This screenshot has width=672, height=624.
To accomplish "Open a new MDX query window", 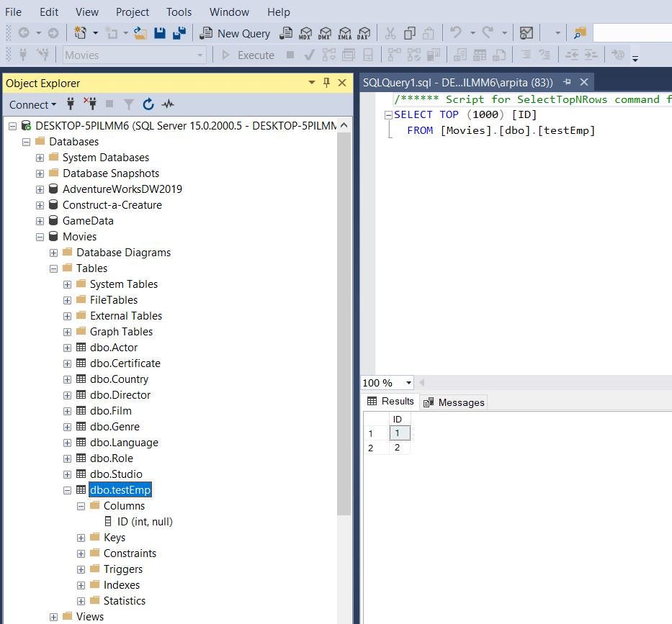I will [x=305, y=33].
